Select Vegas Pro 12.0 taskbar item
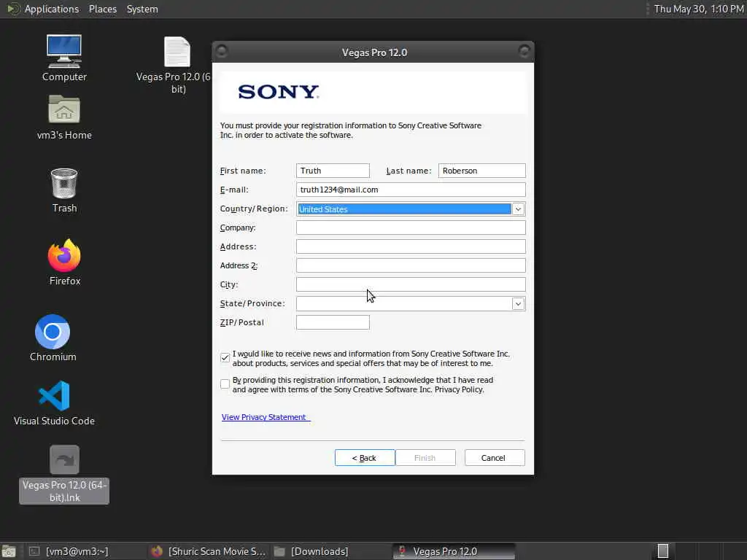This screenshot has height=560, width=747. pos(454,551)
